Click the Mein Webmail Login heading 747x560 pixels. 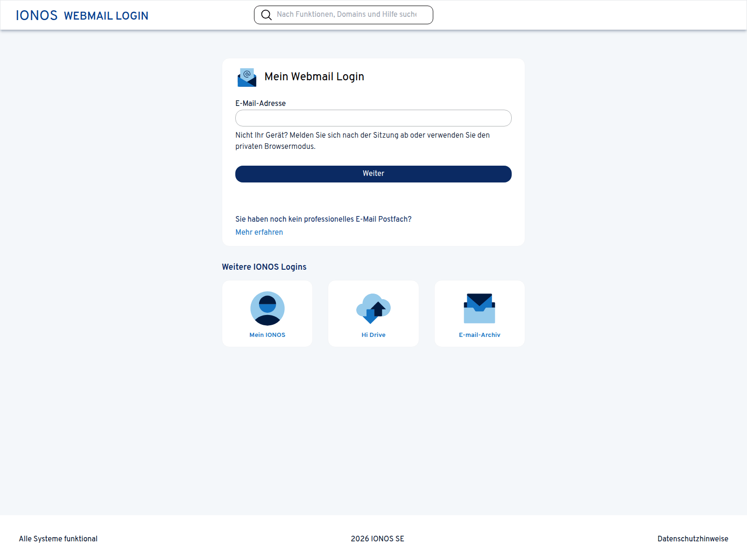(314, 77)
